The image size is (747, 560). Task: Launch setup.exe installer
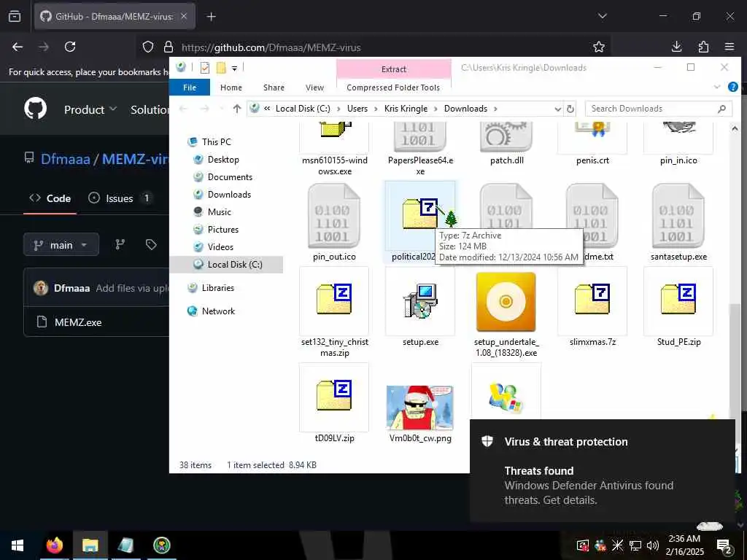(419, 308)
